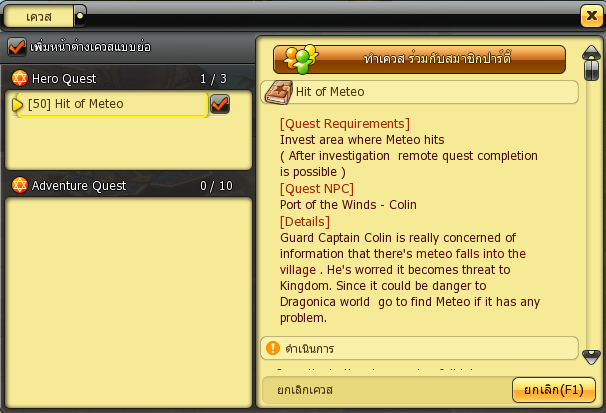Click the Hero Quest star emblem icon
This screenshot has height=413, width=606.
[x=20, y=78]
